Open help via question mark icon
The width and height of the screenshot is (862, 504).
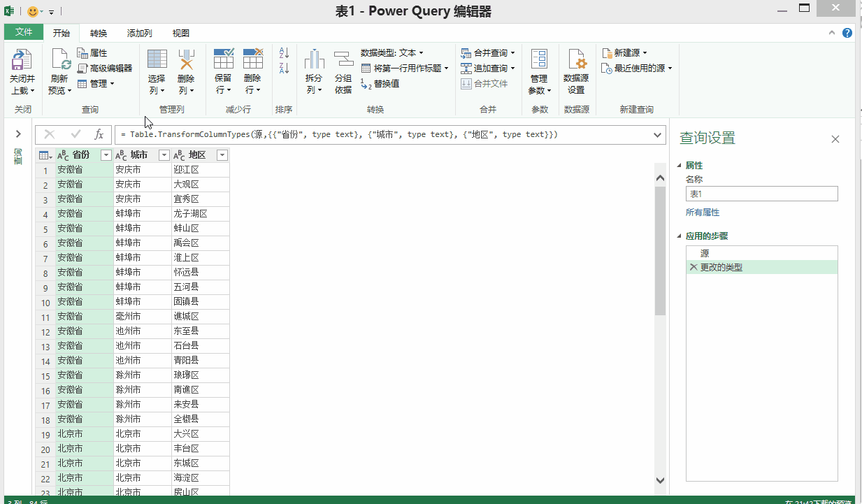(x=847, y=33)
